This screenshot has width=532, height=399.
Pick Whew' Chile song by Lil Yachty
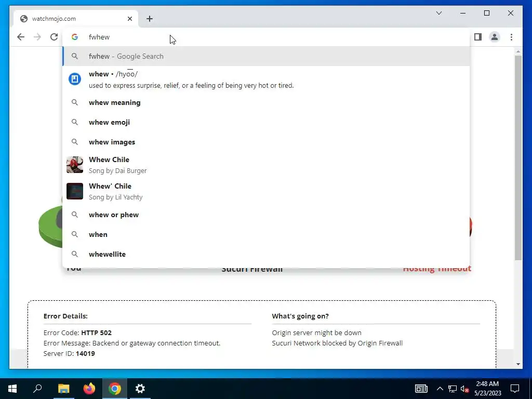tap(267, 191)
